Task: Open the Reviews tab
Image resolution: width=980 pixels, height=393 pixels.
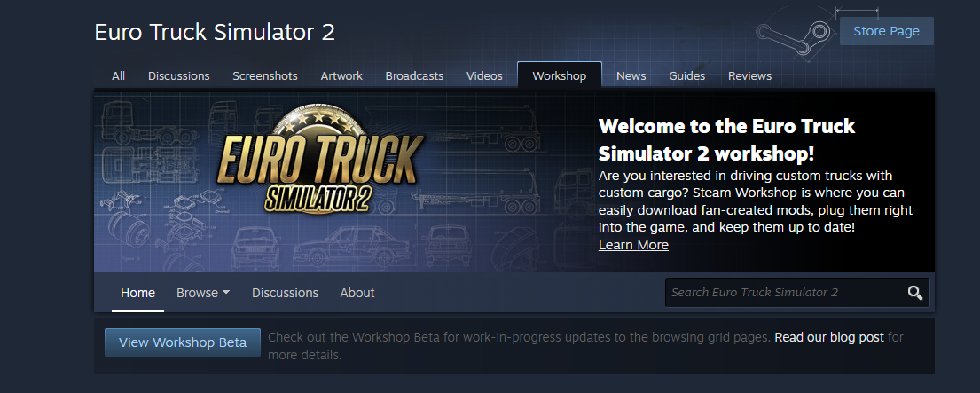Action: coord(749,75)
